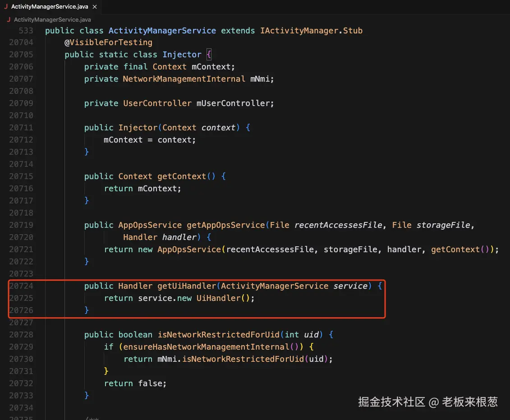Click getAppOpsService method name

(x=226, y=225)
